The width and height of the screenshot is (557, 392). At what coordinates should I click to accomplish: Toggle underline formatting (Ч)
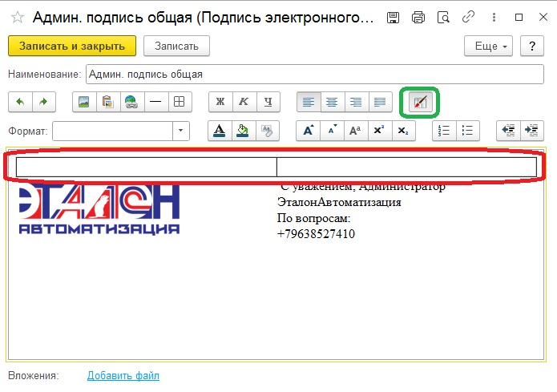(268, 102)
